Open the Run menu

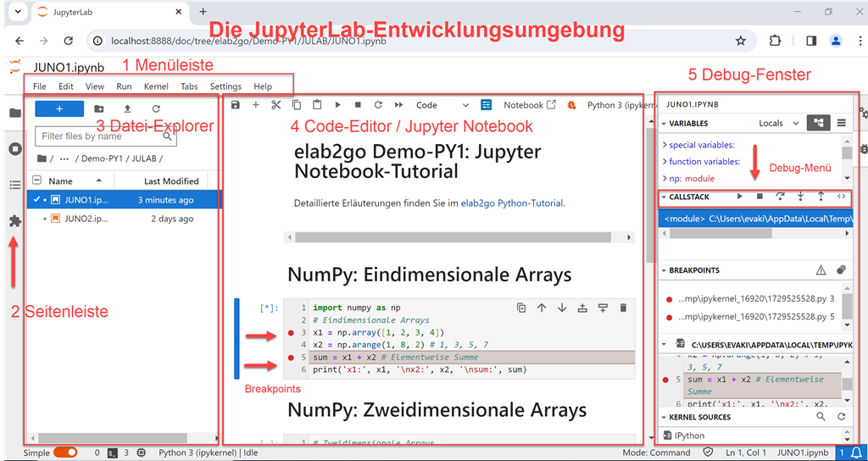(x=124, y=86)
